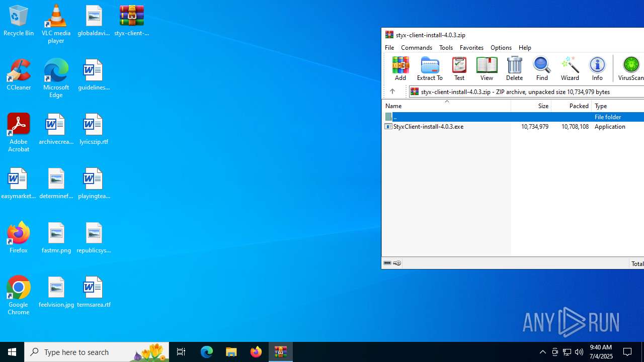This screenshot has height=362, width=644.
Task: Go up one folder level arrow
Action: tap(392, 92)
